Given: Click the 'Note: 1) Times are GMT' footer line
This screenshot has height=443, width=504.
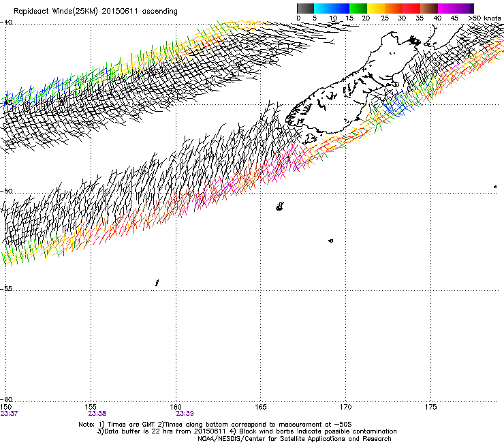Looking at the screenshot, I should pyautogui.click(x=215, y=425).
